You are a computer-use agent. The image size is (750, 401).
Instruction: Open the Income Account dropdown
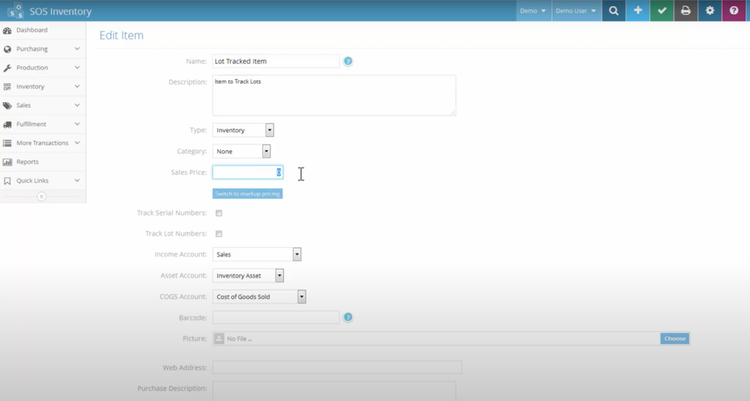pos(257,255)
